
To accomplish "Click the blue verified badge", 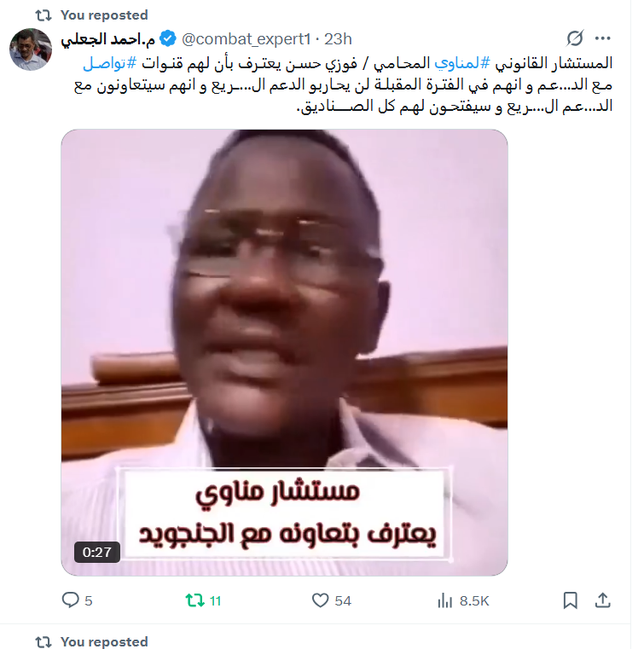I will point(168,38).
